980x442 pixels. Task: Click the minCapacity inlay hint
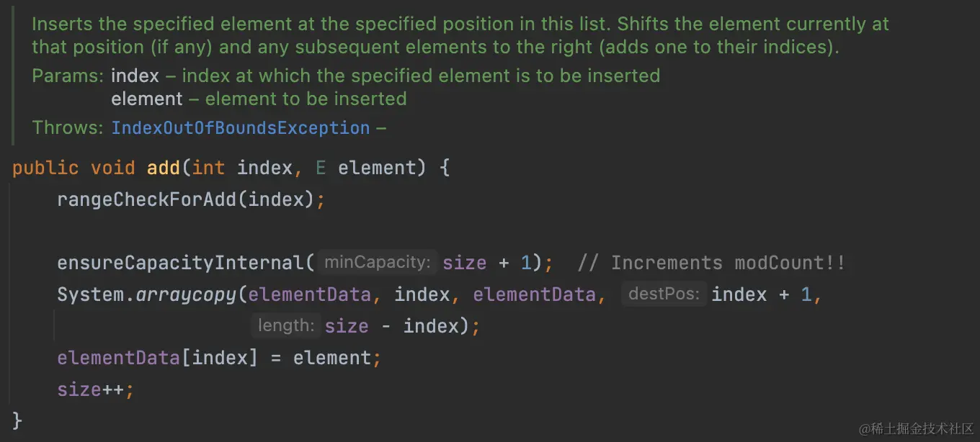pyautogui.click(x=377, y=262)
